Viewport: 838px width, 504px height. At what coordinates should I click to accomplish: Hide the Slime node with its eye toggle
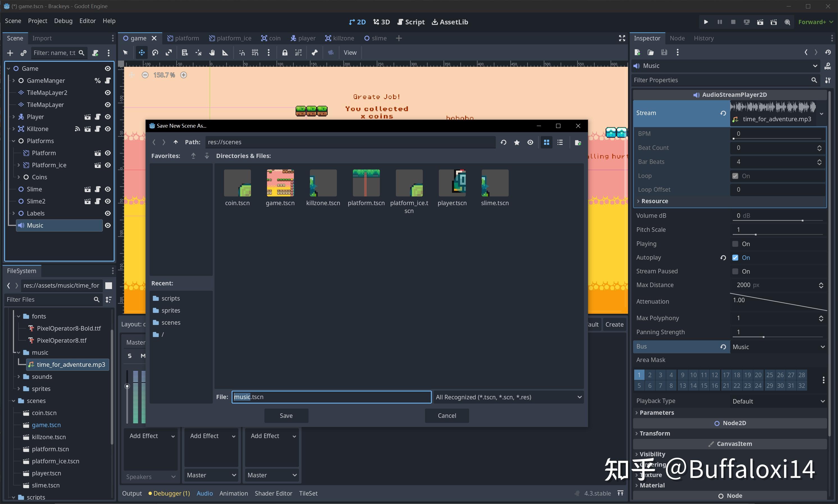tap(108, 189)
